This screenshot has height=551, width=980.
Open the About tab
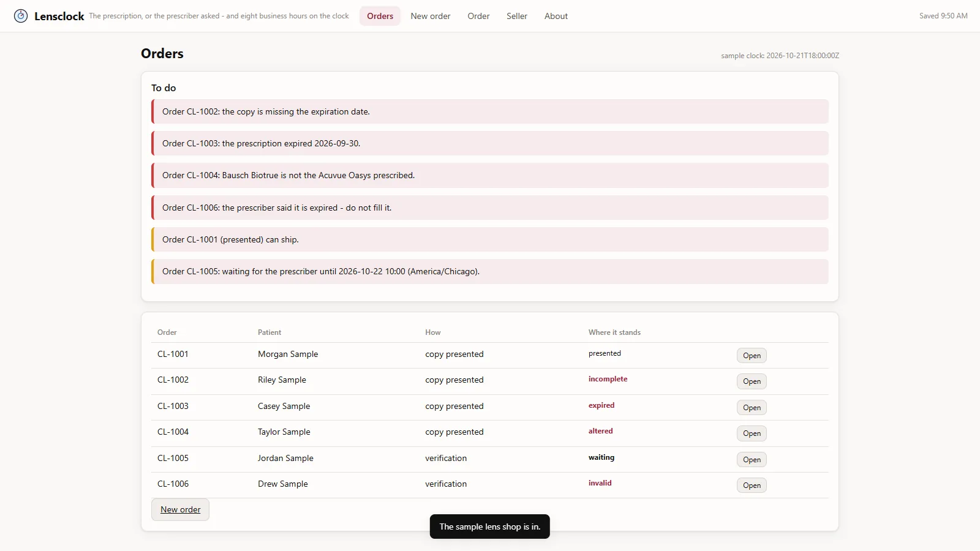click(556, 16)
